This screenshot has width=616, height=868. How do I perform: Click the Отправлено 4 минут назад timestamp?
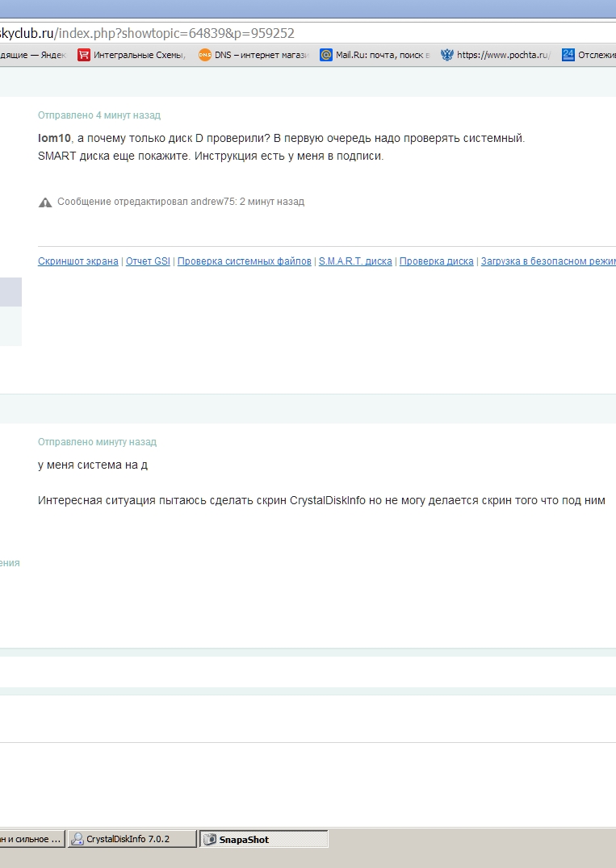tap(99, 115)
